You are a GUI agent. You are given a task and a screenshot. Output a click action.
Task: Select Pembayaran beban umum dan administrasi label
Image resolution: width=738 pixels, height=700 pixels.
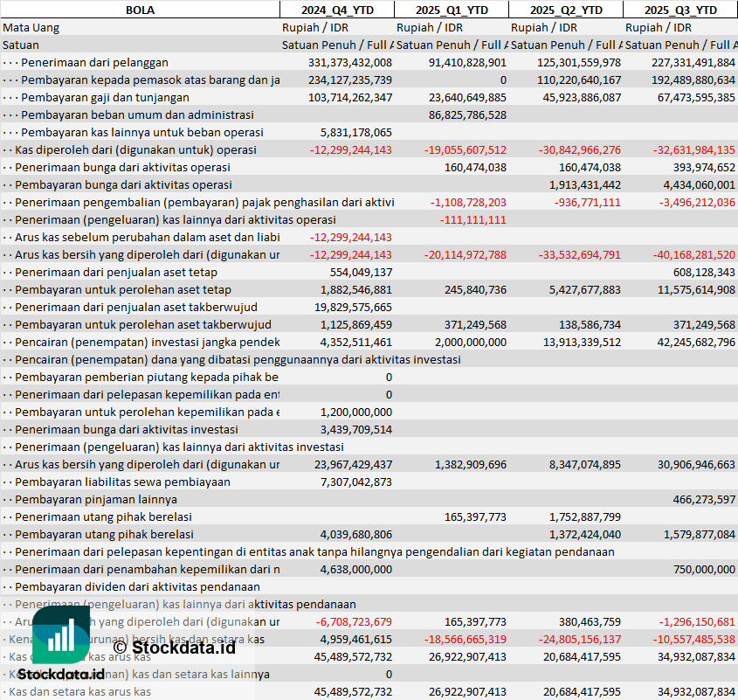pos(137,115)
